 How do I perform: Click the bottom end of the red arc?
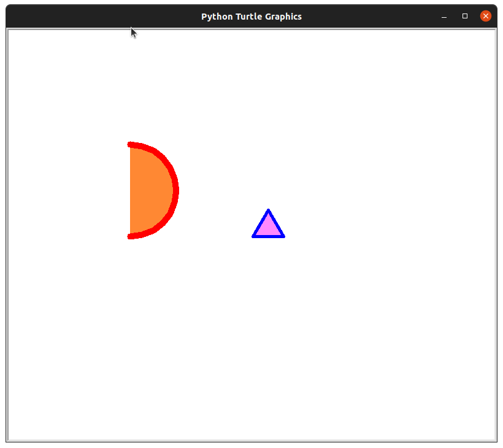point(131,236)
